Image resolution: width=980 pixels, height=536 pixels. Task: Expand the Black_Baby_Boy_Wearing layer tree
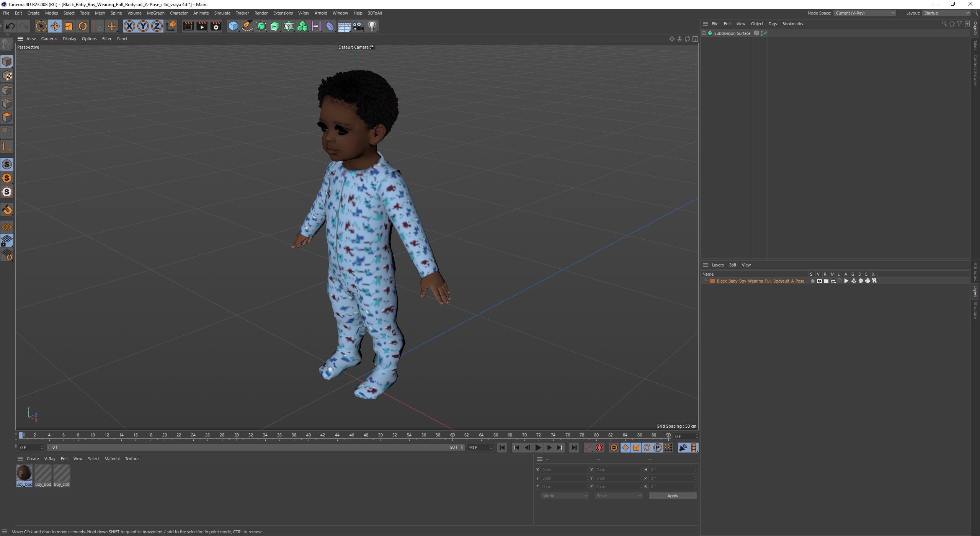click(707, 281)
